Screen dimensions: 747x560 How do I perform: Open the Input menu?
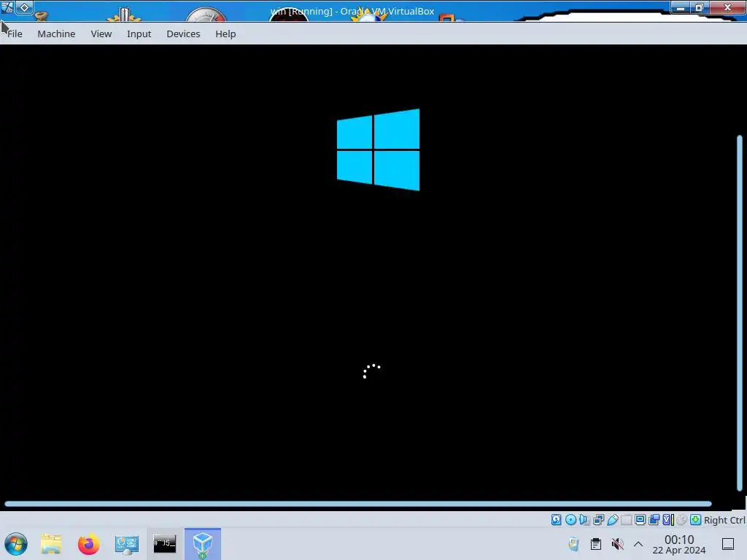click(139, 34)
